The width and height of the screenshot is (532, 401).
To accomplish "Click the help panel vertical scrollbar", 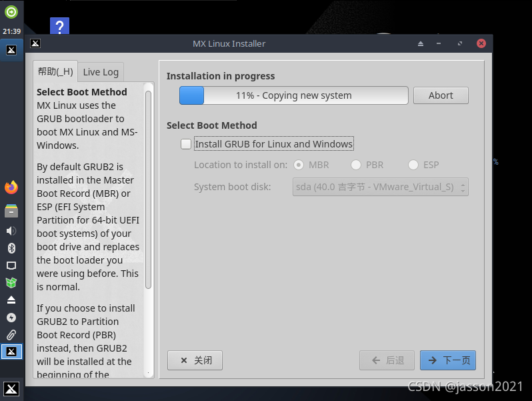I will pos(148,190).
